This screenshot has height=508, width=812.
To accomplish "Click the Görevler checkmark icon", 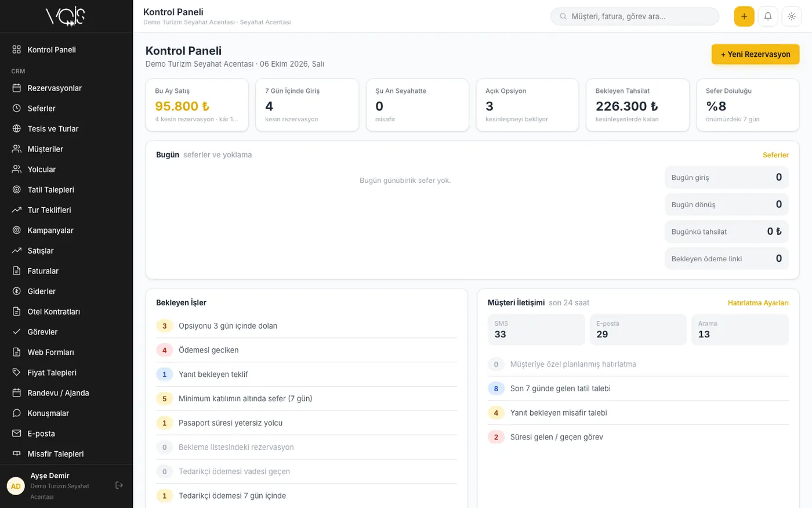I will coord(17,332).
